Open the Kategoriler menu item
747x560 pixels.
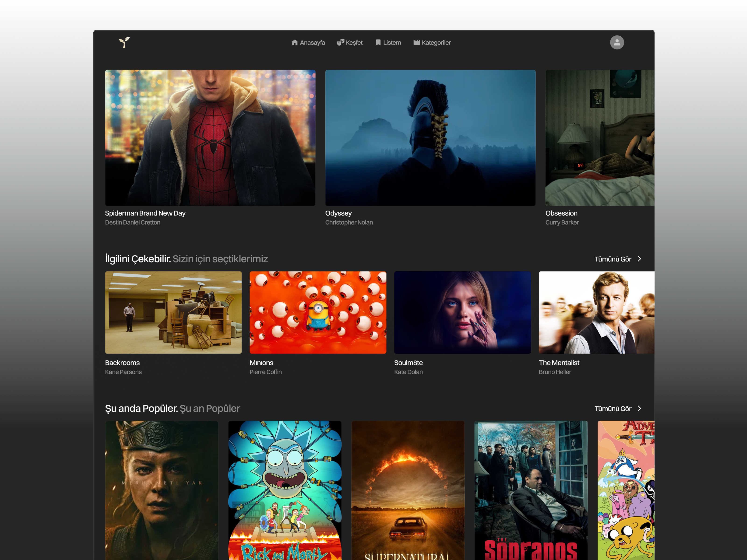tap(432, 42)
